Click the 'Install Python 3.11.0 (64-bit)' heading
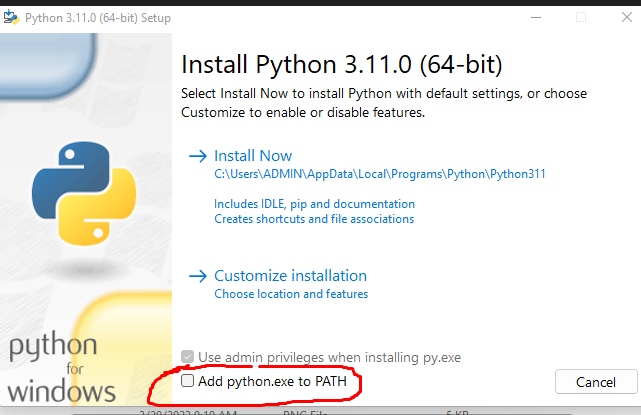641x415 pixels. tap(342, 65)
